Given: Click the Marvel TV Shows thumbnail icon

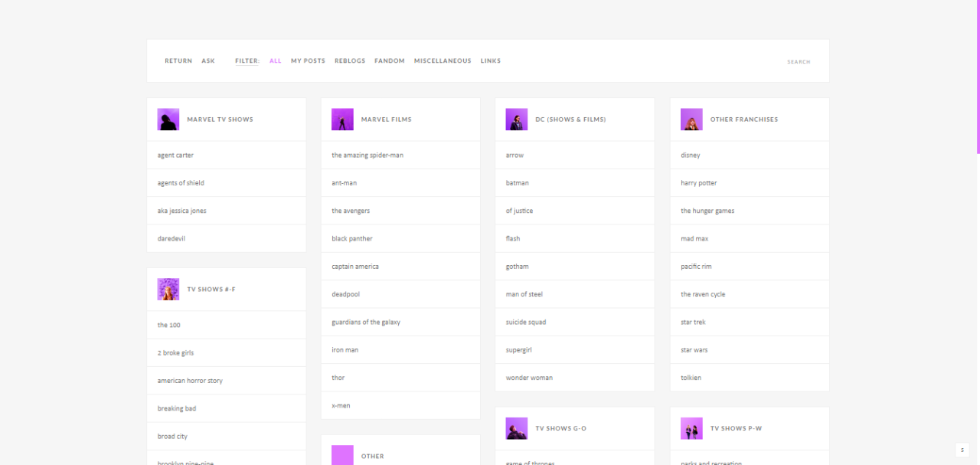Looking at the screenshot, I should coord(168,120).
